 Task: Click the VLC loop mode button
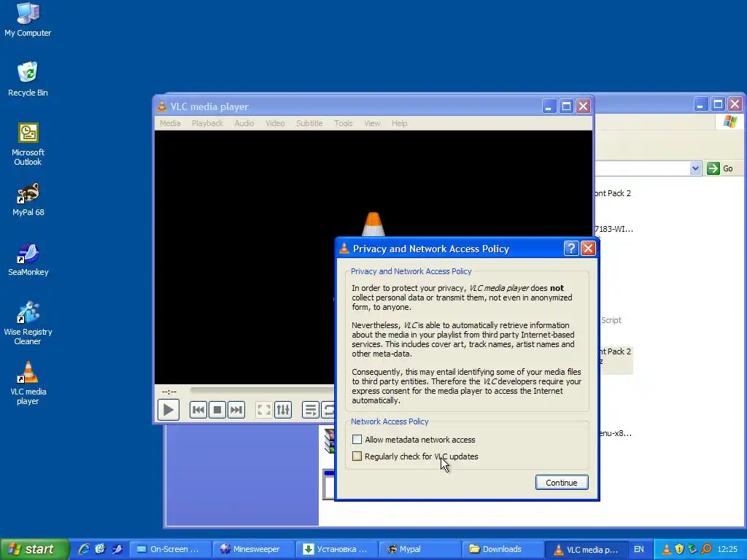(x=328, y=410)
